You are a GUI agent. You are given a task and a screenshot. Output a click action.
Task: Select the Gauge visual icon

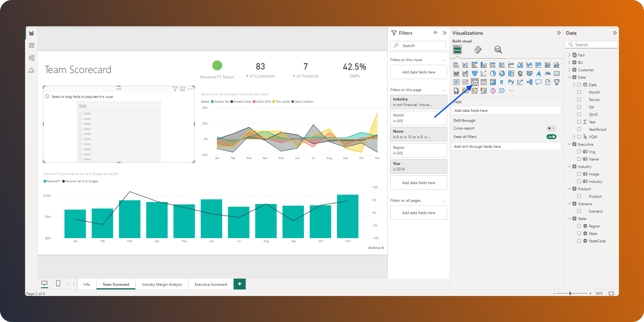[x=548, y=73]
